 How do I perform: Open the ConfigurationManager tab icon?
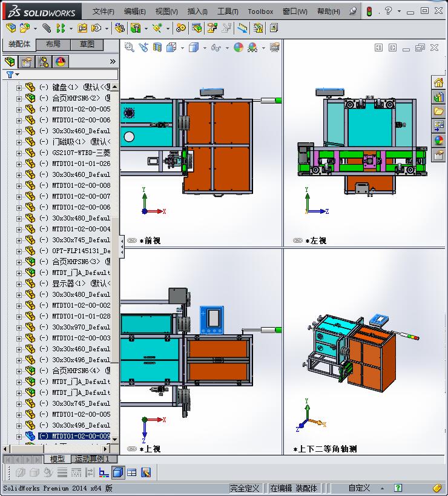(x=44, y=61)
